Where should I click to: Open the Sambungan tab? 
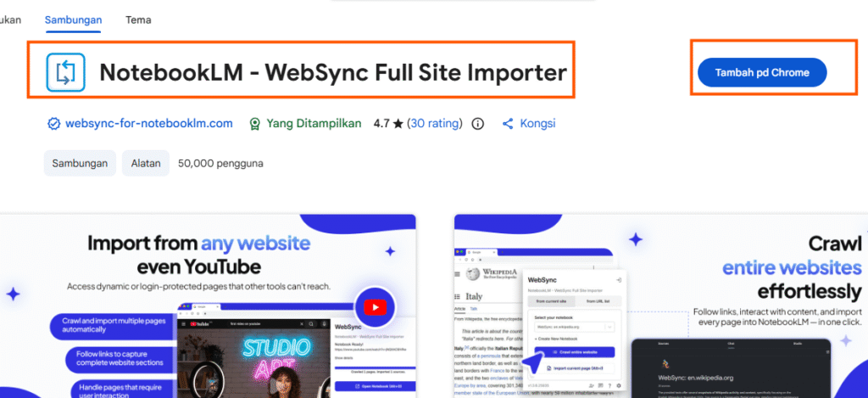(x=73, y=20)
